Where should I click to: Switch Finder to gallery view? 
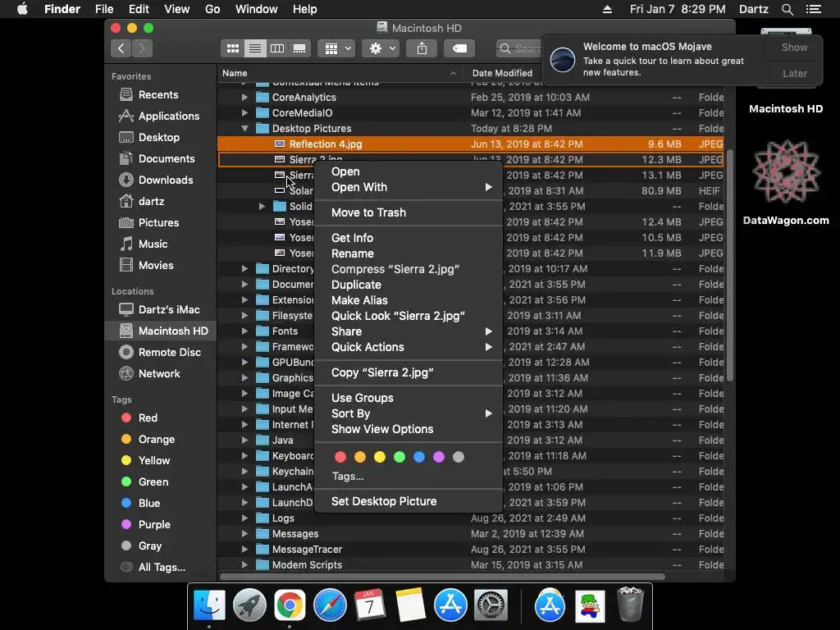[x=299, y=48]
